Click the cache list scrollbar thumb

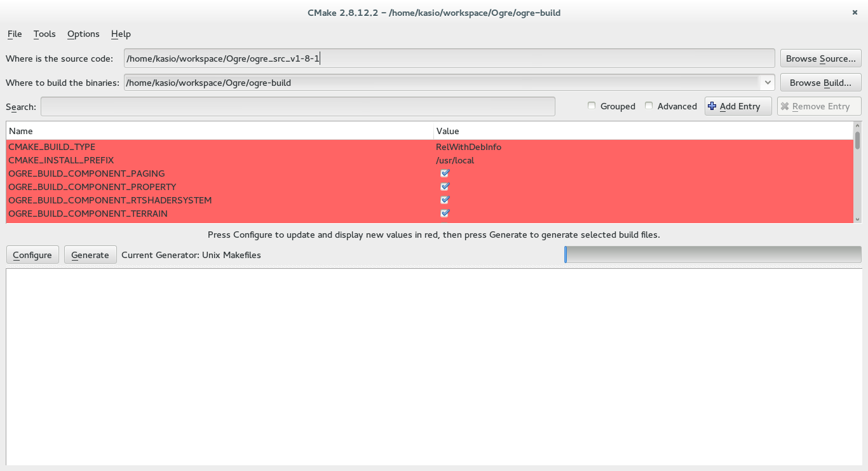pyautogui.click(x=857, y=140)
